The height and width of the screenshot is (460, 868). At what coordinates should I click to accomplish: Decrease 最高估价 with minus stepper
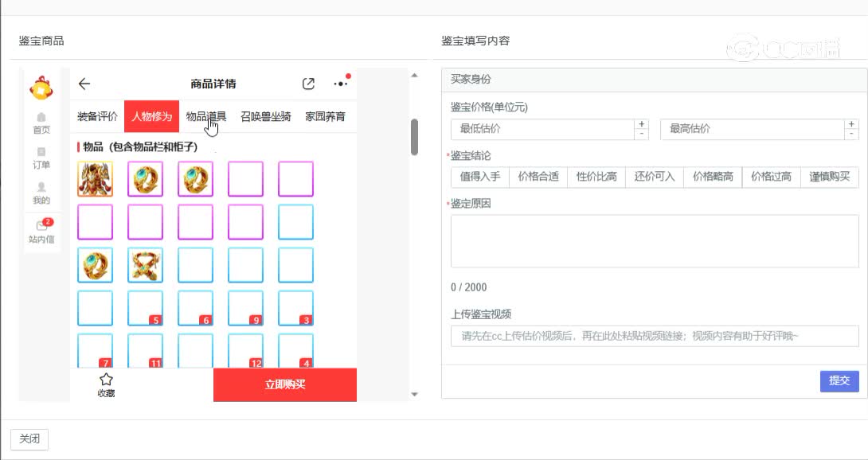(x=851, y=134)
